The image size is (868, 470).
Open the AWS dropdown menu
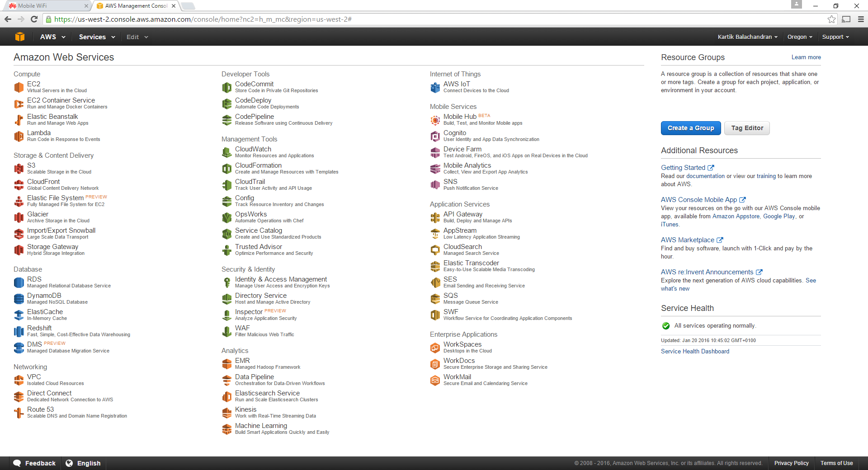click(x=52, y=37)
